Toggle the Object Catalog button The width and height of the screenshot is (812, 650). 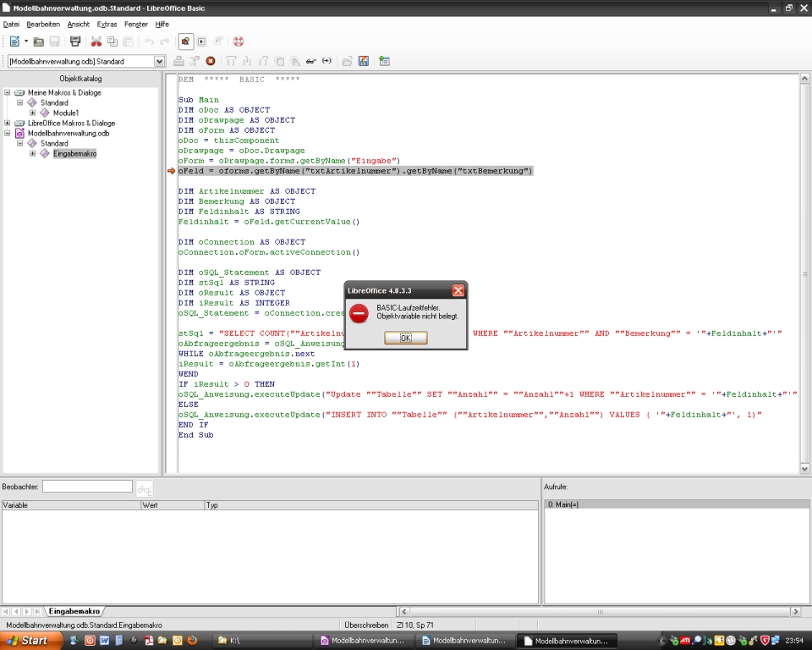click(185, 41)
